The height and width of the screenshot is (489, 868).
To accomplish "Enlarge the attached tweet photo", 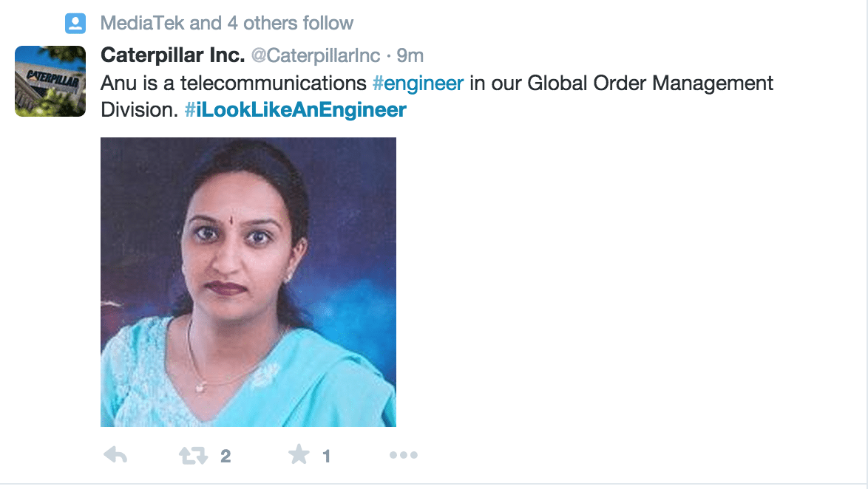I will pos(248,281).
